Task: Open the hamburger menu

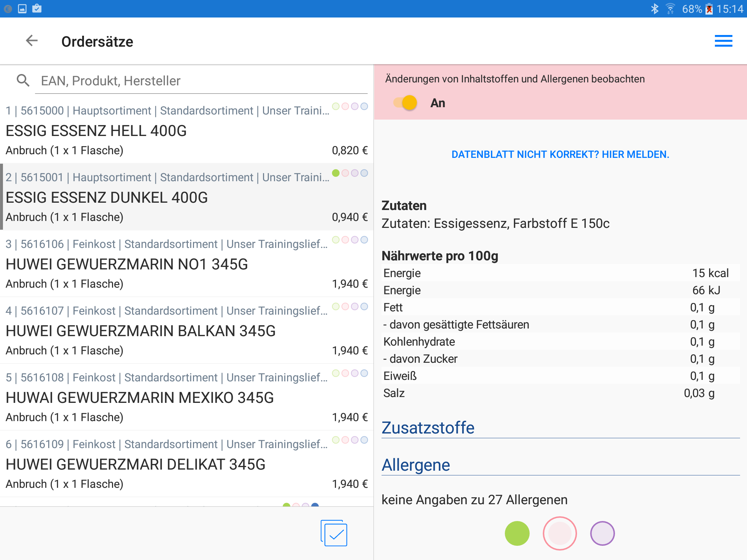Action: point(723,41)
